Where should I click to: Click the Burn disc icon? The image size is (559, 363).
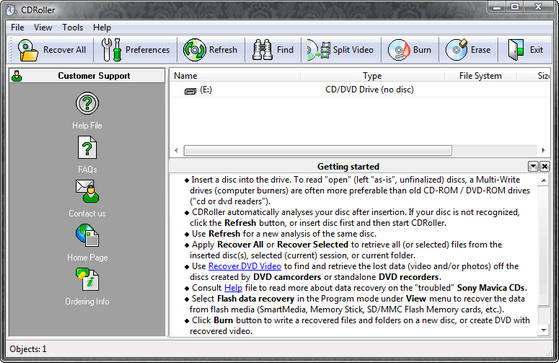(x=399, y=50)
